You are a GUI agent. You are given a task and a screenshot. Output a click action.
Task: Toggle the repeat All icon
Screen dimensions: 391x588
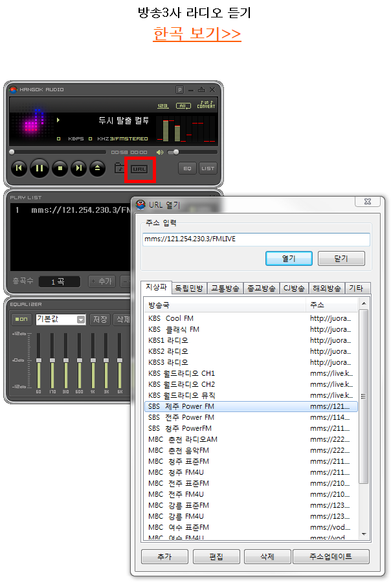(x=183, y=106)
